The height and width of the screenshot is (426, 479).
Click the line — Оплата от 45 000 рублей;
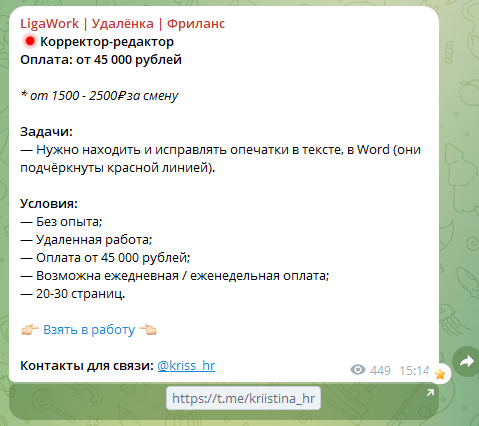(x=105, y=258)
